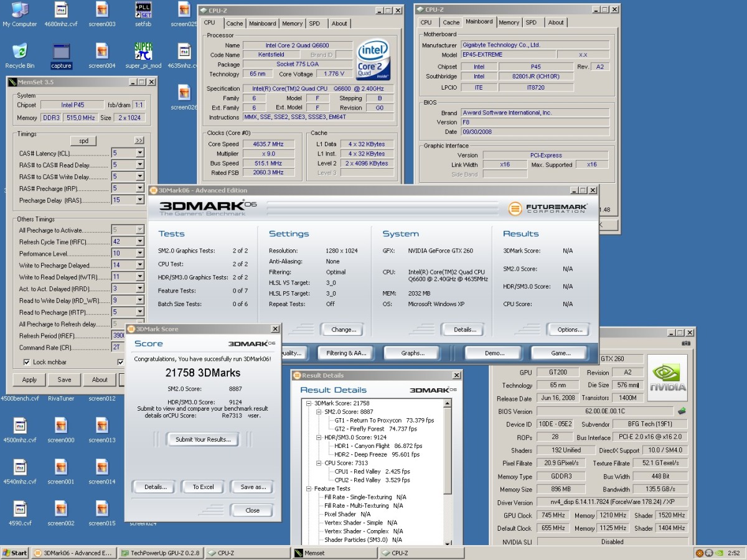Open the RAS# to CAS# Read Delay dropdown
Image resolution: width=747 pixels, height=560 pixels.
[139, 165]
